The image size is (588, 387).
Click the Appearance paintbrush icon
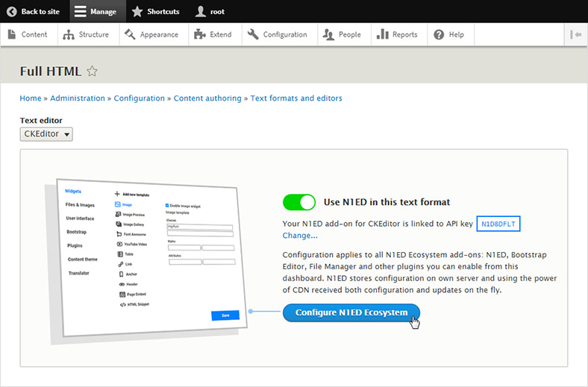[130, 34]
